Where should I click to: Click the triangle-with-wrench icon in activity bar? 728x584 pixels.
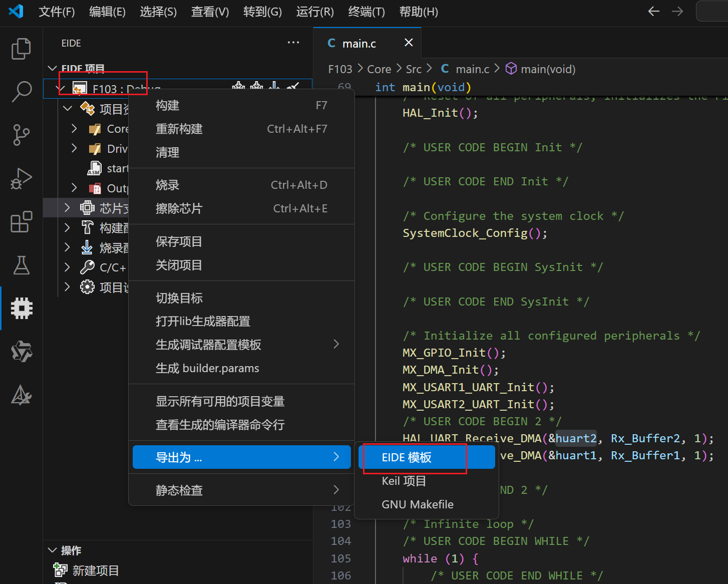(x=22, y=395)
